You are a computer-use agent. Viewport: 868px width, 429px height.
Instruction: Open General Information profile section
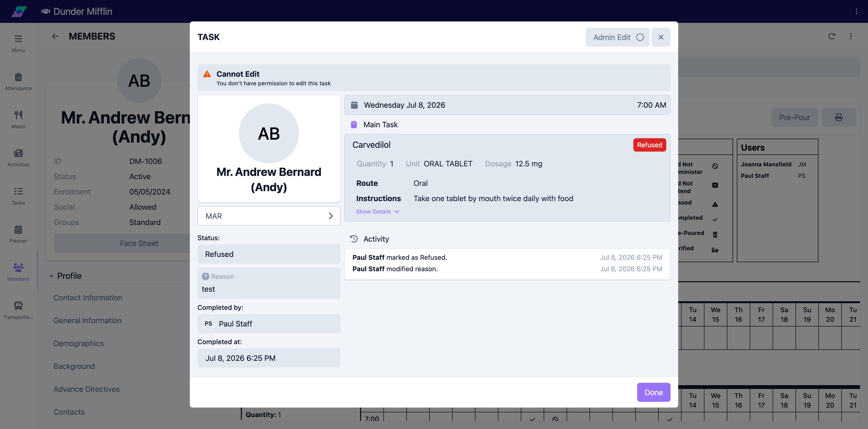[x=87, y=321]
